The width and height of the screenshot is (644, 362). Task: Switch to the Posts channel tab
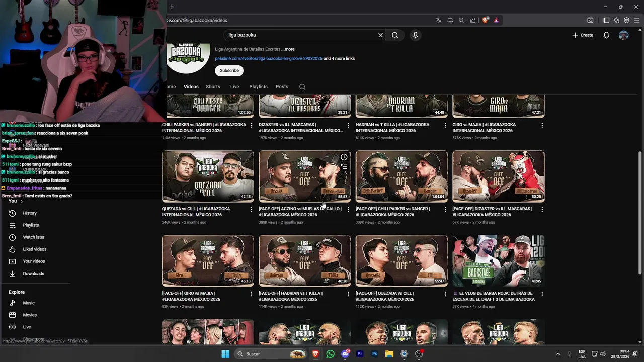(x=282, y=87)
